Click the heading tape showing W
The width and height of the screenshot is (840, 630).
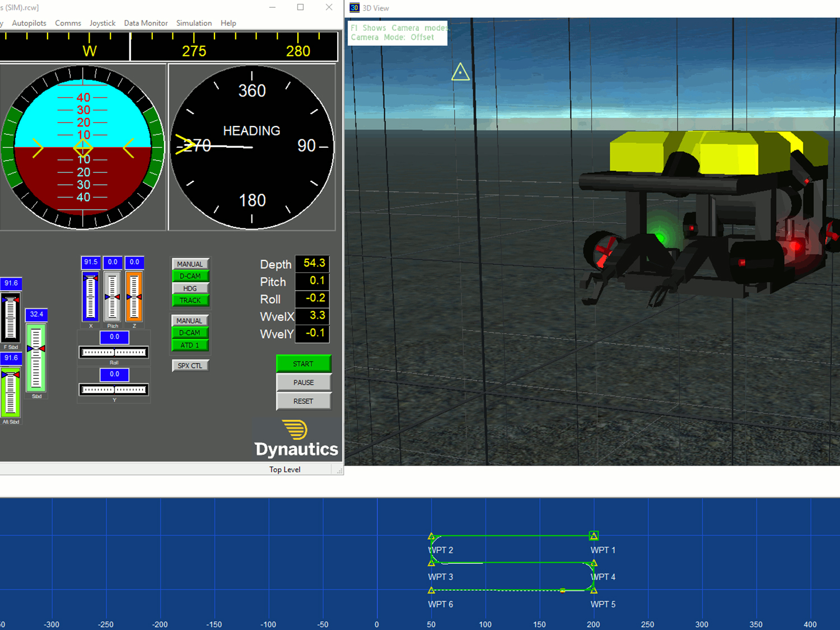(x=90, y=50)
